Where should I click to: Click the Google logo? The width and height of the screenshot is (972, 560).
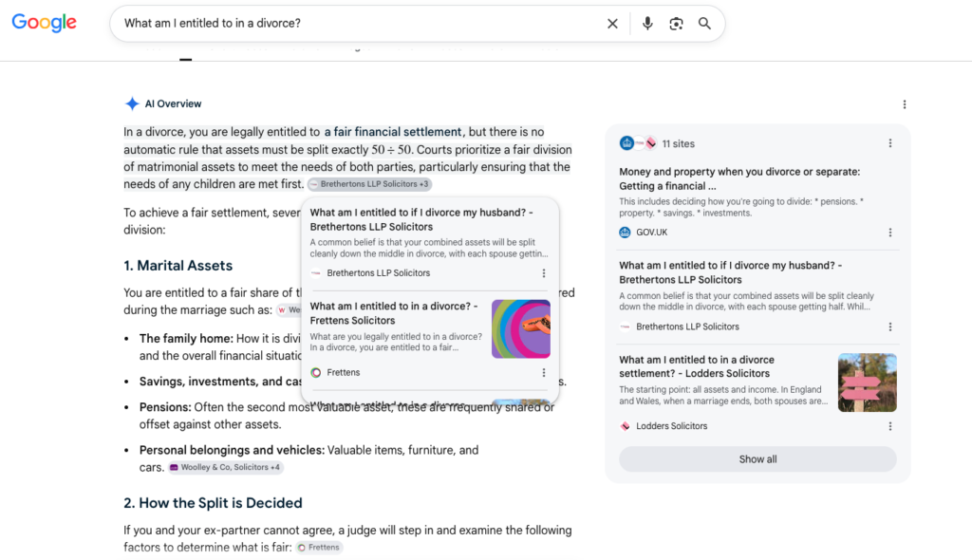point(44,23)
